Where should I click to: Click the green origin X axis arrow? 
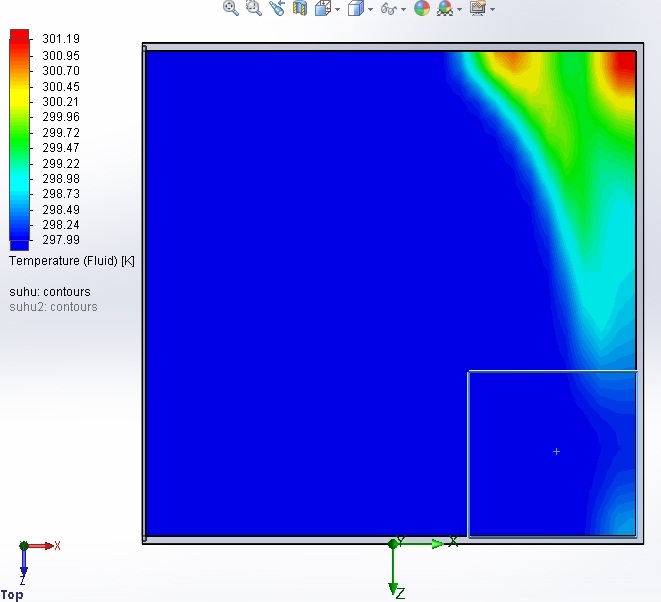click(422, 544)
